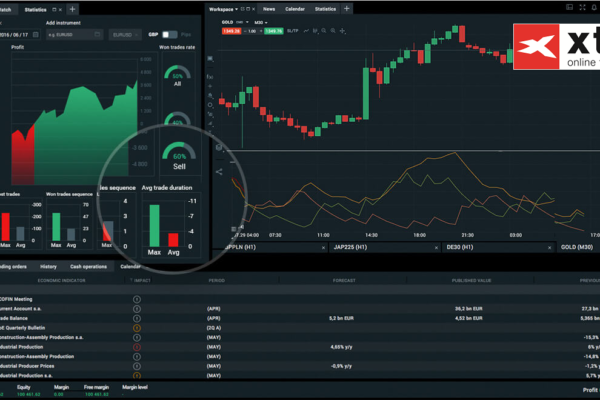Click the SL/TP button
The height and width of the screenshot is (400, 600).
tap(292, 31)
